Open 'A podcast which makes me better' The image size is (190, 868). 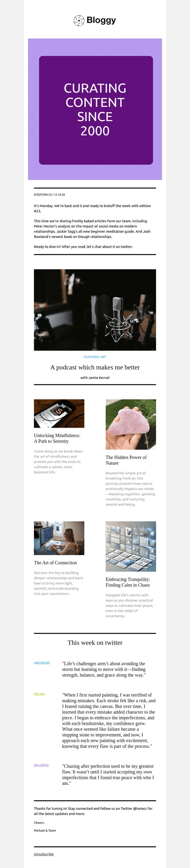pyautogui.click(x=95, y=367)
